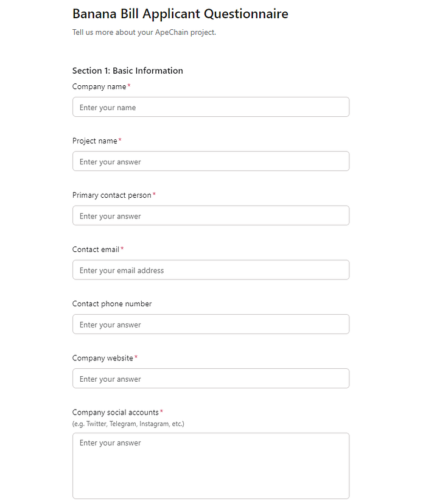Image resolution: width=426 pixels, height=504 pixels.
Task: Click the red asterisk beside Contact email
Action: point(122,249)
